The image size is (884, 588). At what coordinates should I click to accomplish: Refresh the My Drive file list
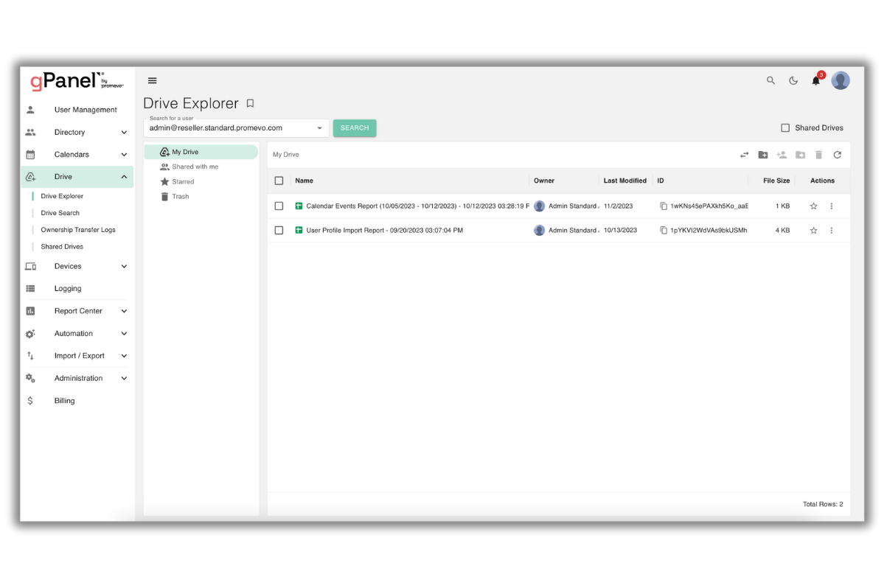click(x=838, y=155)
